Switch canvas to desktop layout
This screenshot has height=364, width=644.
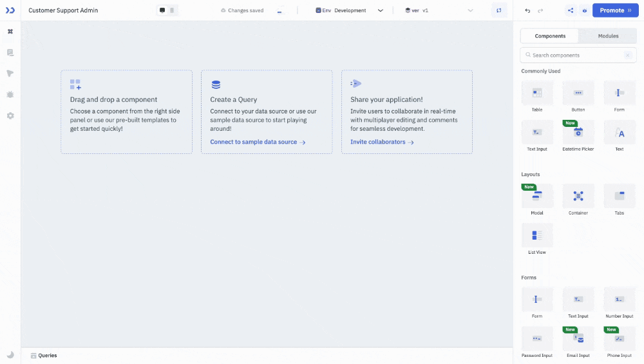162,10
